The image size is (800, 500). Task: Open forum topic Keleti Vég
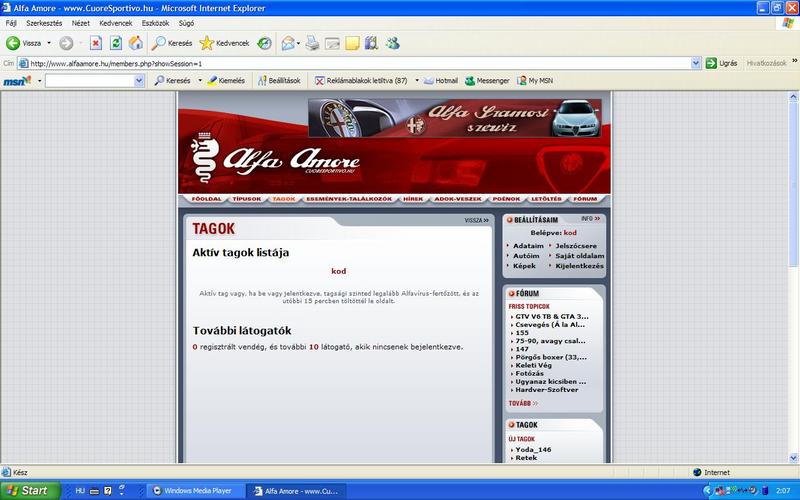click(x=534, y=365)
